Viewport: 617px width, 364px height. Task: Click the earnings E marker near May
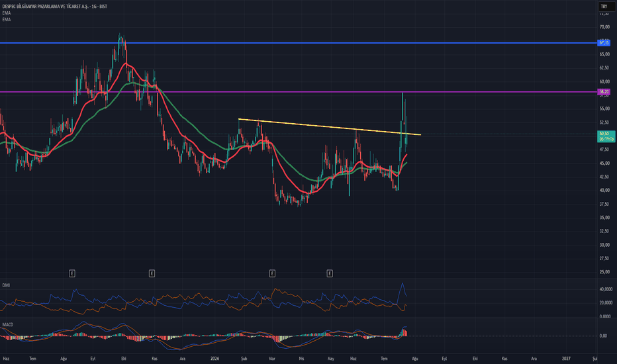pos(330,273)
